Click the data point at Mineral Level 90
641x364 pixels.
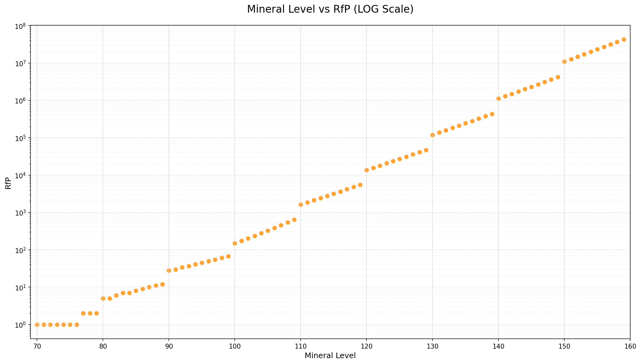click(169, 270)
